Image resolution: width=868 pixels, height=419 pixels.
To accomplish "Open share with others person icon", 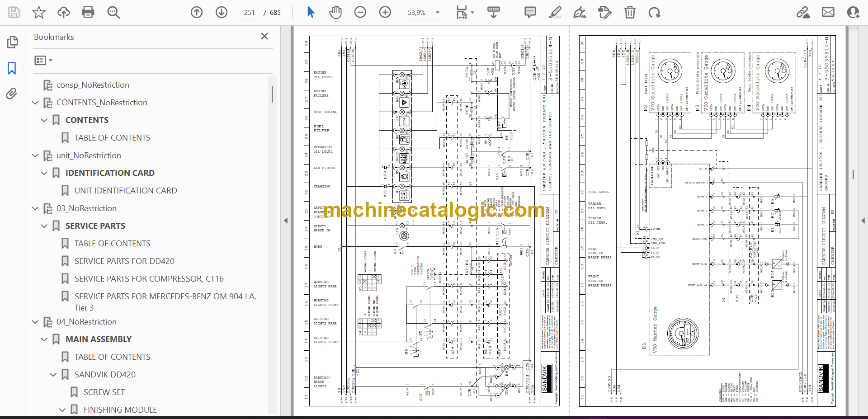I will coord(853,12).
